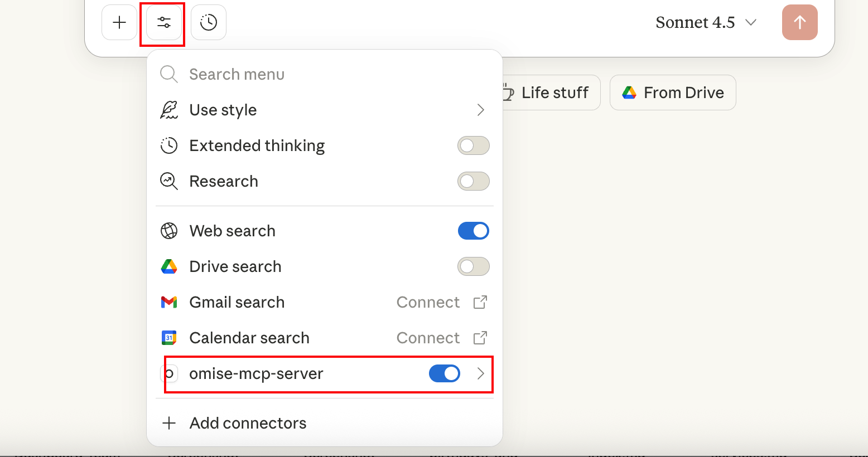Screen dimensions: 868x457
Task: Open the Sonnet 4.5 model dropdown
Action: 706,22
